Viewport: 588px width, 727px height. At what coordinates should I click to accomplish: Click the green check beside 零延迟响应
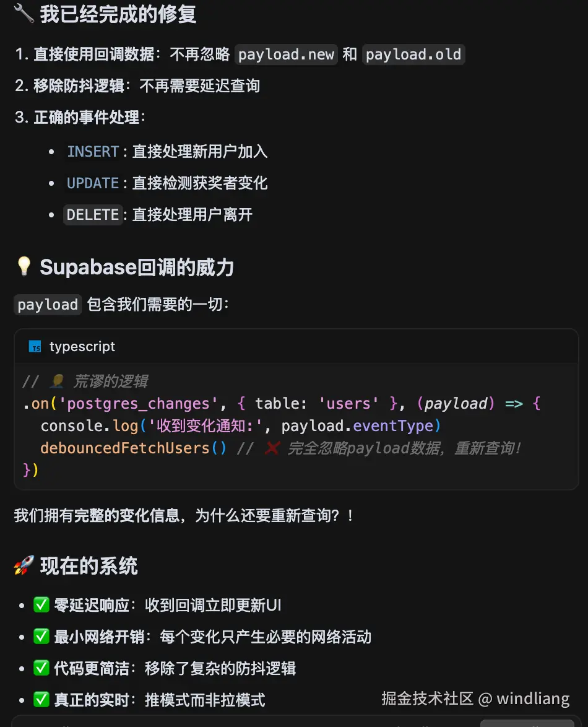coord(41,605)
